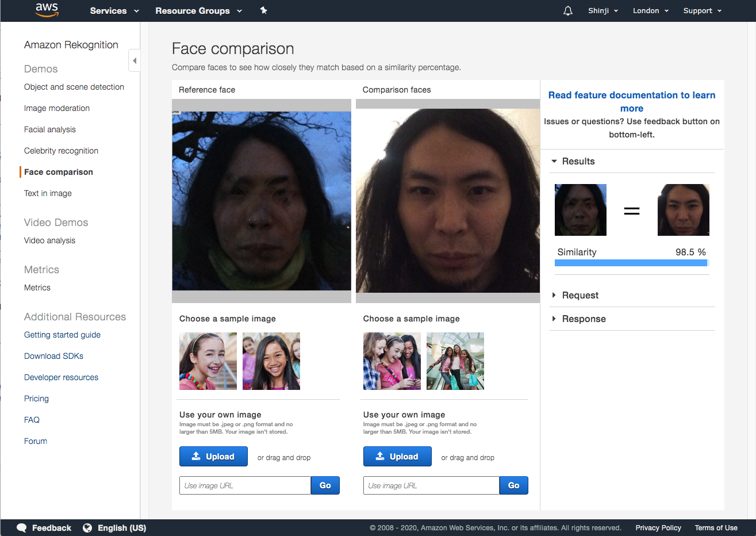
Task: Choose the girl in pink reference sample
Action: coord(271,361)
